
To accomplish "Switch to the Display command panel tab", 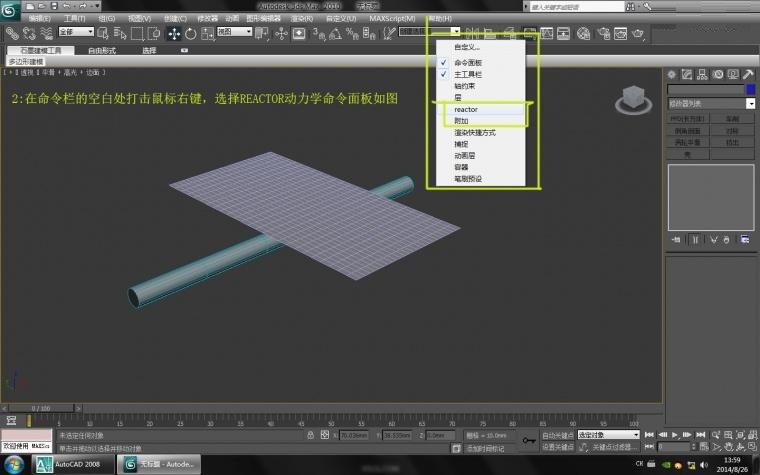I will click(x=733, y=74).
